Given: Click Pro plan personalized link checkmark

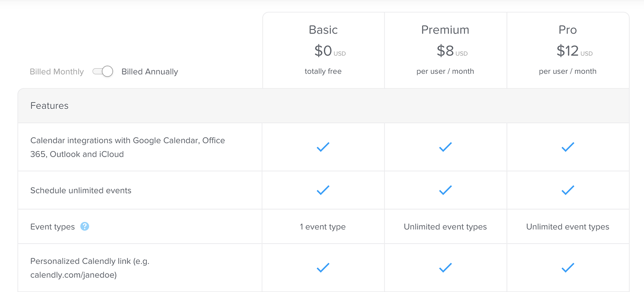Looking at the screenshot, I should pos(568,267).
